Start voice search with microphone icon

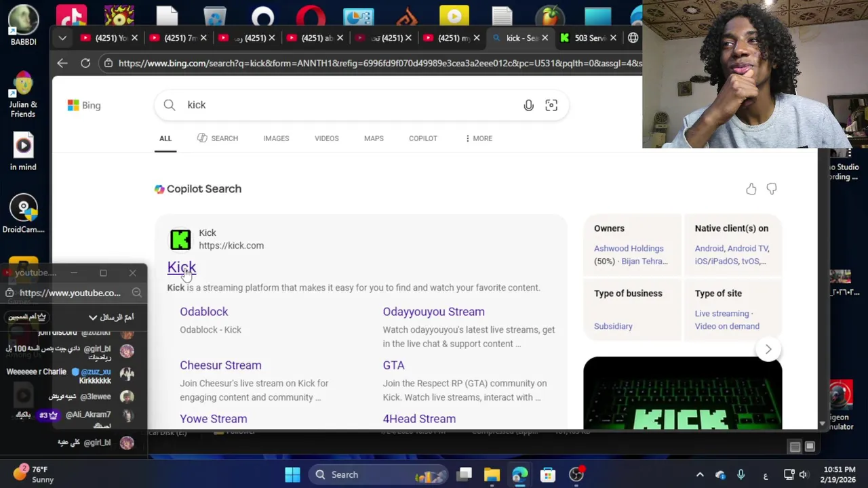[x=528, y=105]
